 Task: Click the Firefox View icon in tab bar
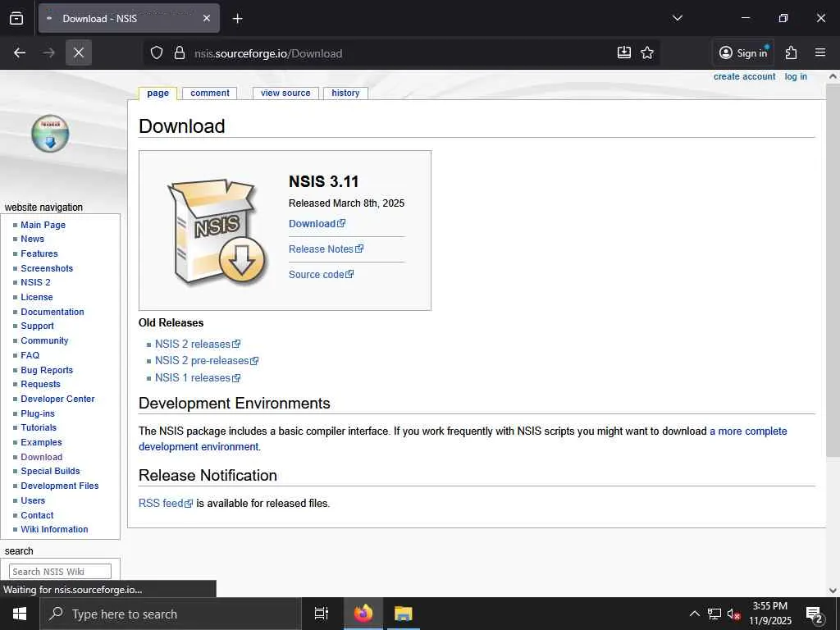pyautogui.click(x=16, y=18)
